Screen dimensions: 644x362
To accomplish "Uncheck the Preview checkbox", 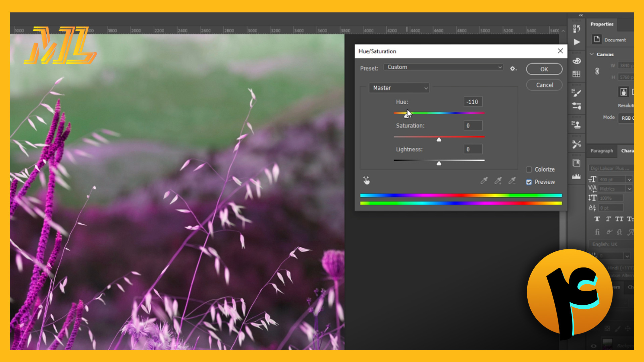I will click(529, 182).
